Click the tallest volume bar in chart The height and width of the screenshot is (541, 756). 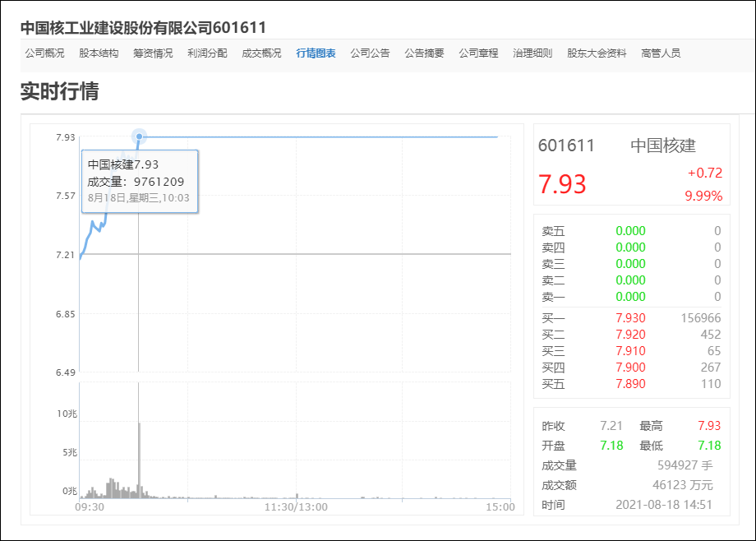click(x=140, y=460)
